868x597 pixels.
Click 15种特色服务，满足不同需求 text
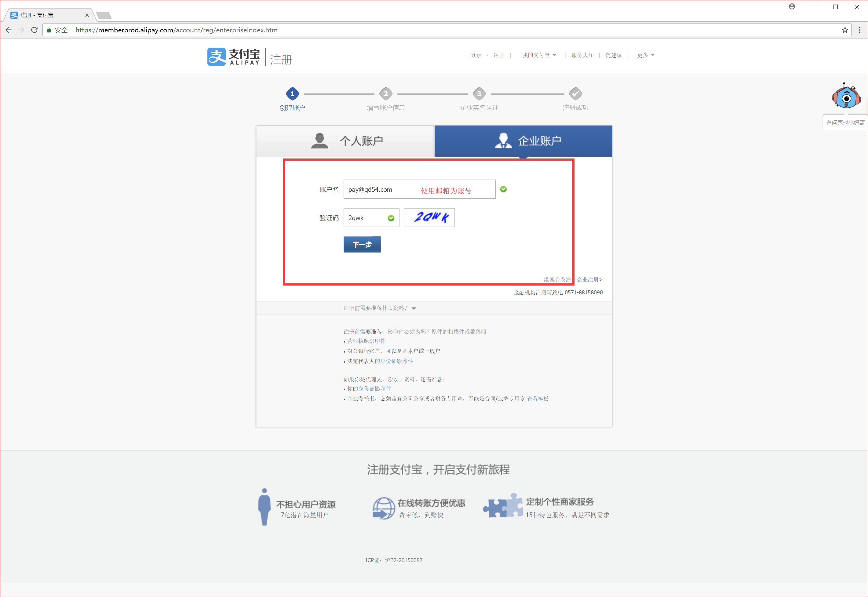(x=567, y=515)
